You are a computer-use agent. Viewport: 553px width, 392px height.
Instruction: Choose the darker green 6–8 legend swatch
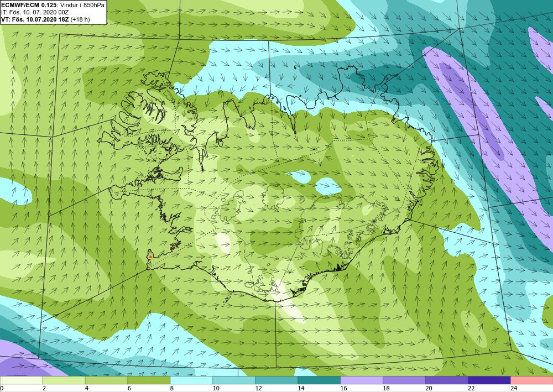point(149,380)
